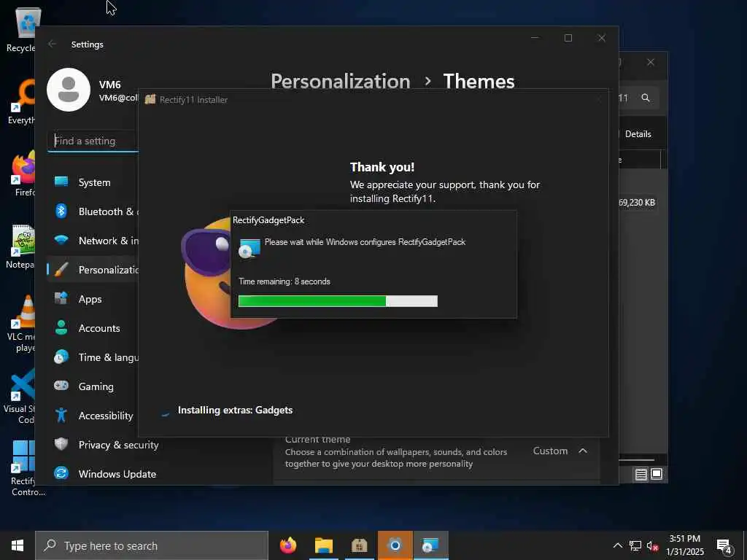Select Personalization in the settings sidebar
The width and height of the screenshot is (747, 560).
[93, 270]
